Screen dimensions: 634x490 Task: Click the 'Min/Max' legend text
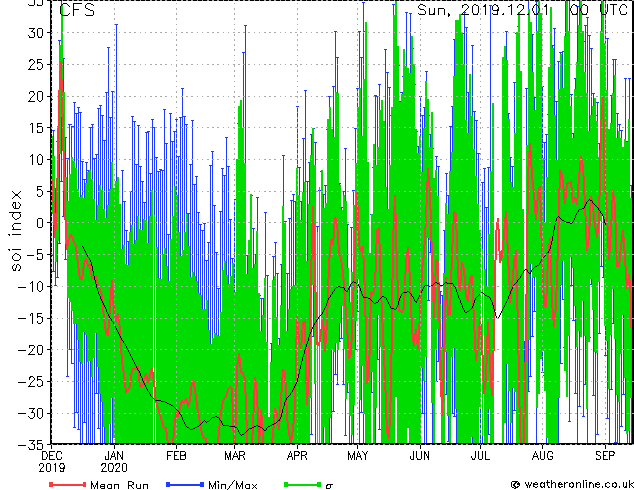click(233, 485)
